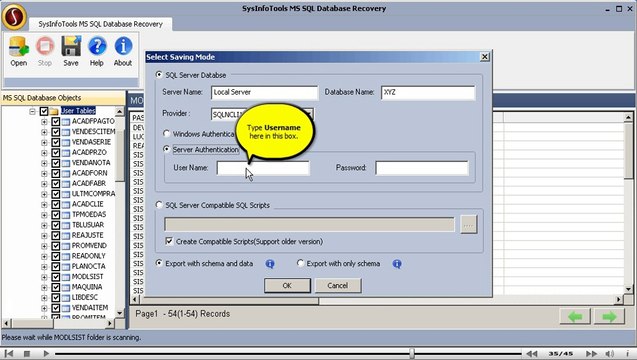Close the Select Saving Mode dialog
The width and height of the screenshot is (637, 360).
485,57
